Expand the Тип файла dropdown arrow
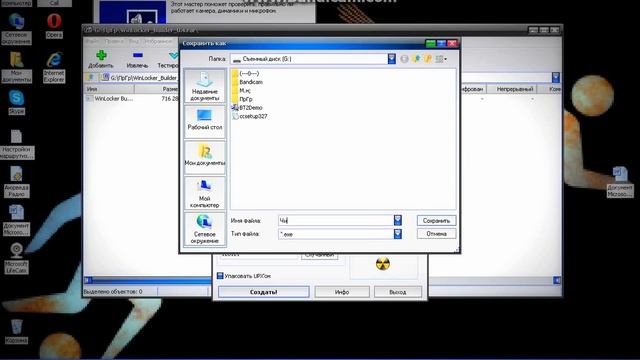640x360 pixels. [x=398, y=234]
